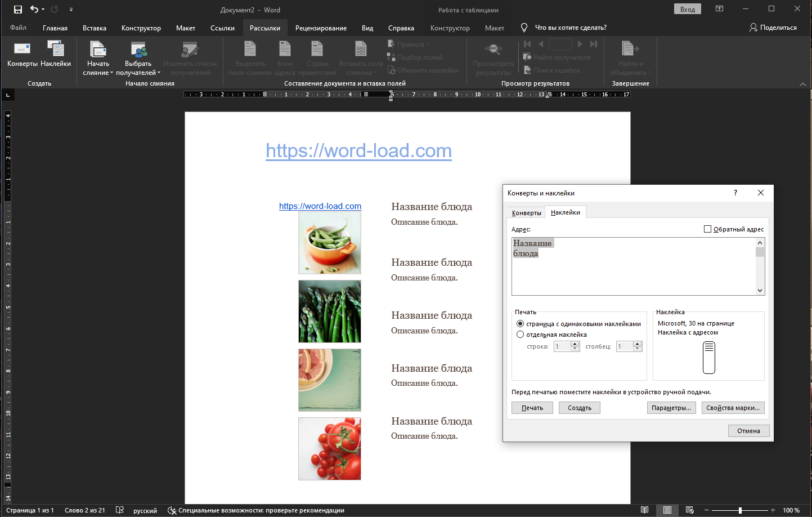Viewport: 812px width, 517px height.
Task: Click the Print Layout view icon
Action: click(667, 510)
